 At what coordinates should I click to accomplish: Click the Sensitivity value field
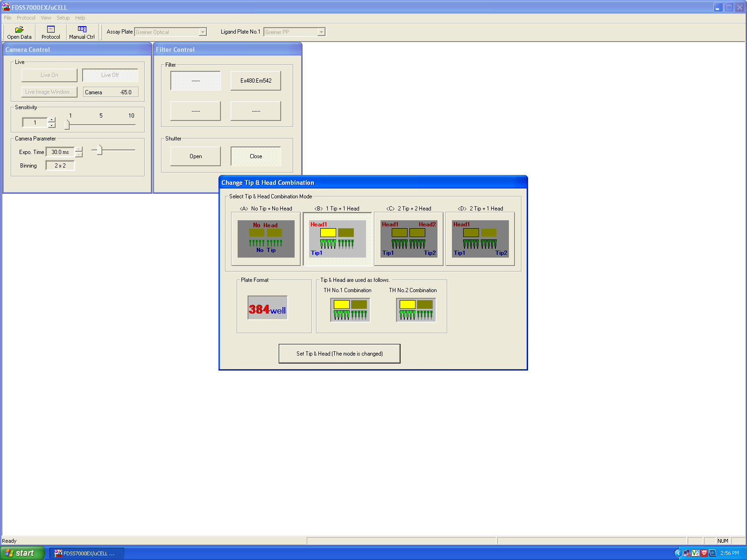35,123
